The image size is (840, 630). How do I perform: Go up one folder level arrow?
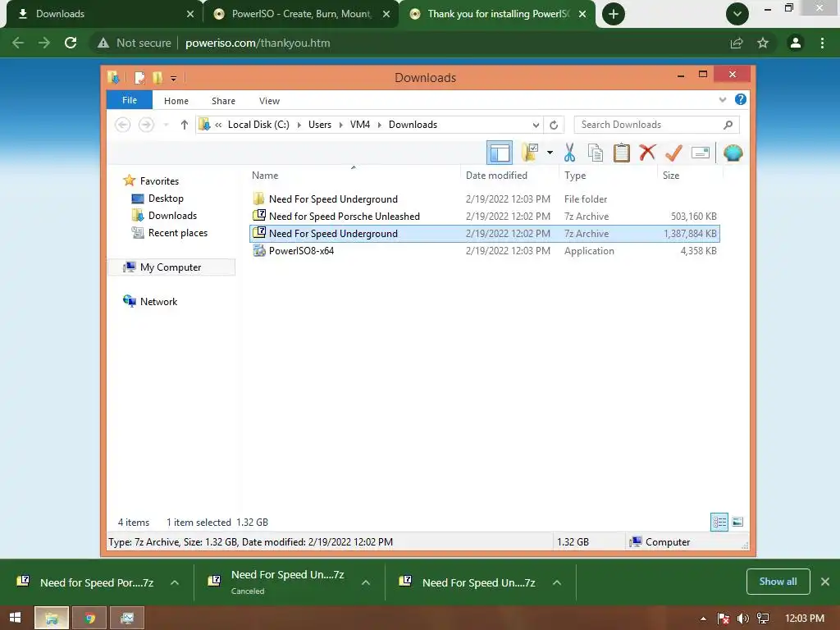[185, 125]
